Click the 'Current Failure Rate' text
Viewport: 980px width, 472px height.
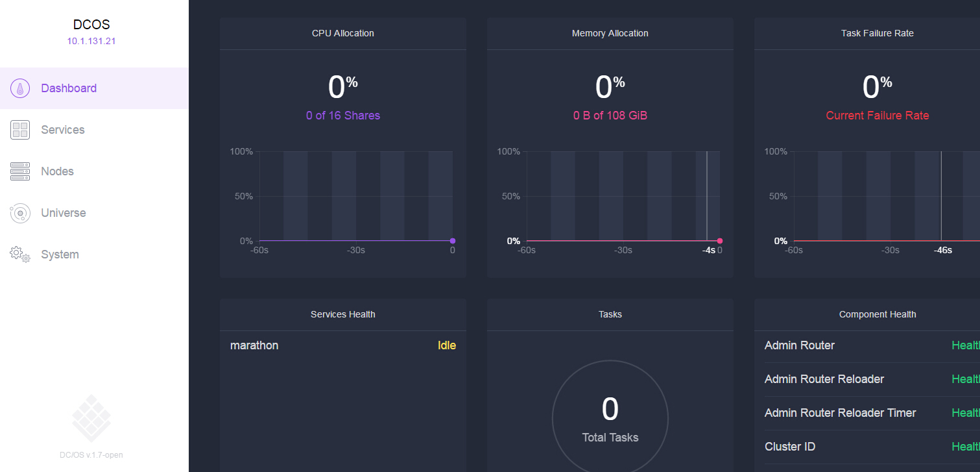coord(878,116)
